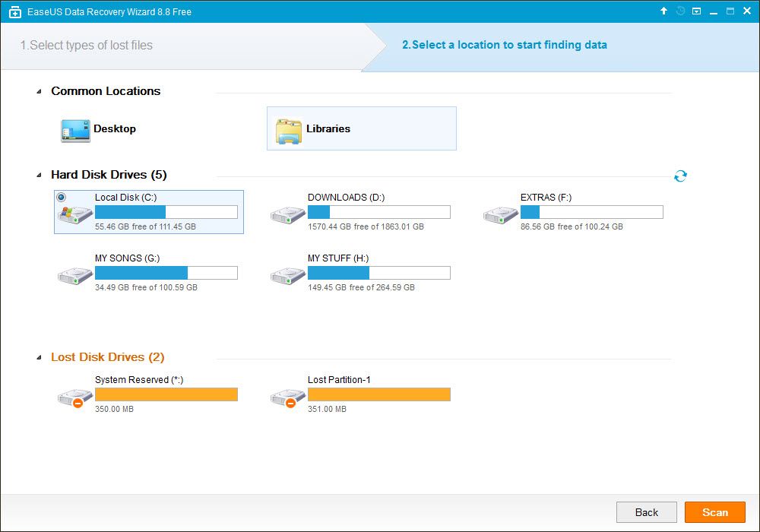Select the Libraries folder icon
This screenshot has height=532, width=760.
tap(289, 131)
